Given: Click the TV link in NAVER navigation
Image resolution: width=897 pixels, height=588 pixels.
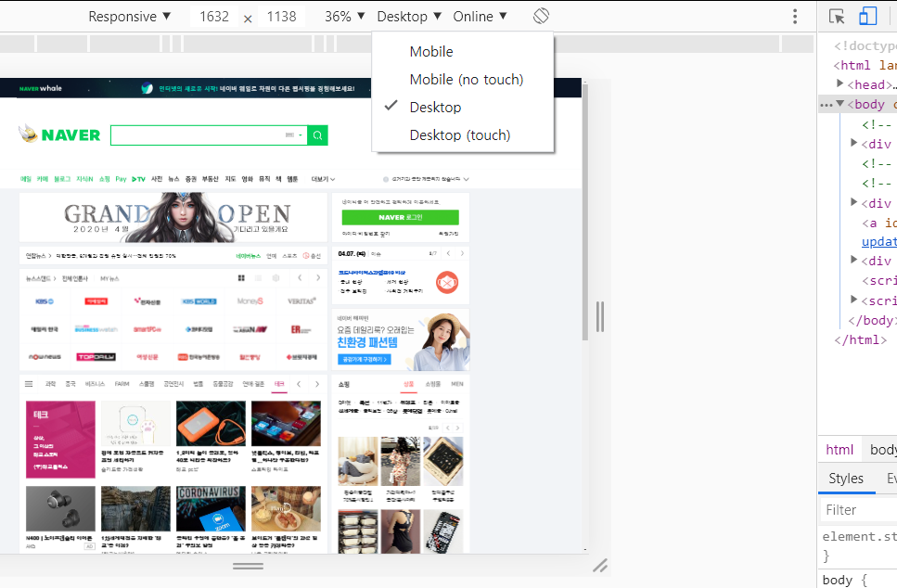Looking at the screenshot, I should click(138, 179).
